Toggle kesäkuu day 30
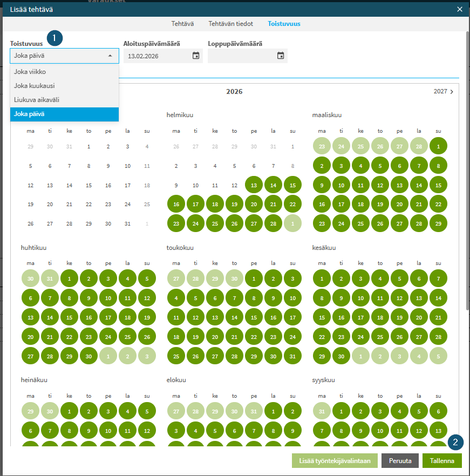Viewport: 470px width, 476px height. pyautogui.click(x=341, y=356)
